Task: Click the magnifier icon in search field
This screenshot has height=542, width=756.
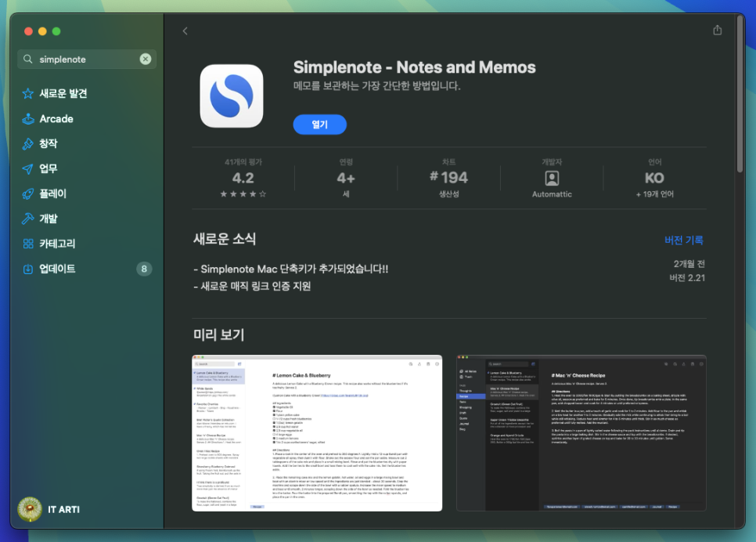Action: pyautogui.click(x=28, y=59)
